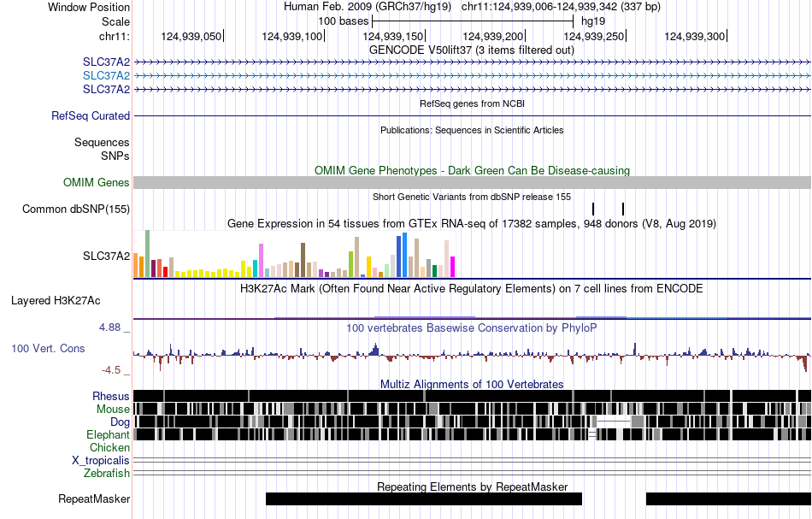
Task: Click the -4.5 PhyloP lower scale value
Action: (111, 370)
